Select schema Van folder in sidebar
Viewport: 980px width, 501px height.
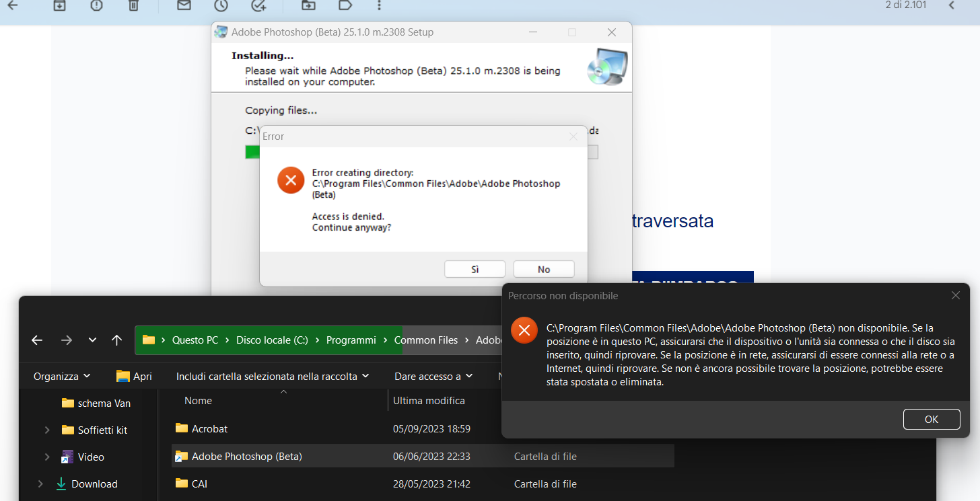click(96, 403)
